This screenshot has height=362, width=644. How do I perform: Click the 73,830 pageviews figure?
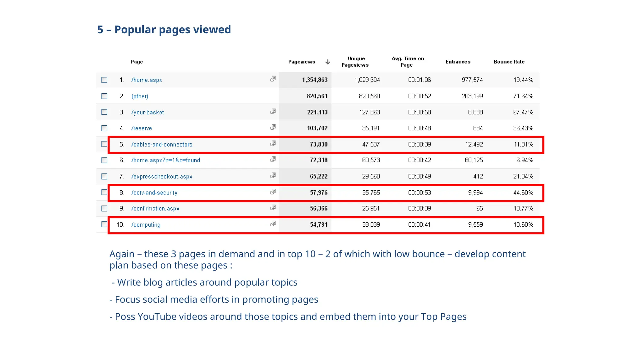(319, 145)
